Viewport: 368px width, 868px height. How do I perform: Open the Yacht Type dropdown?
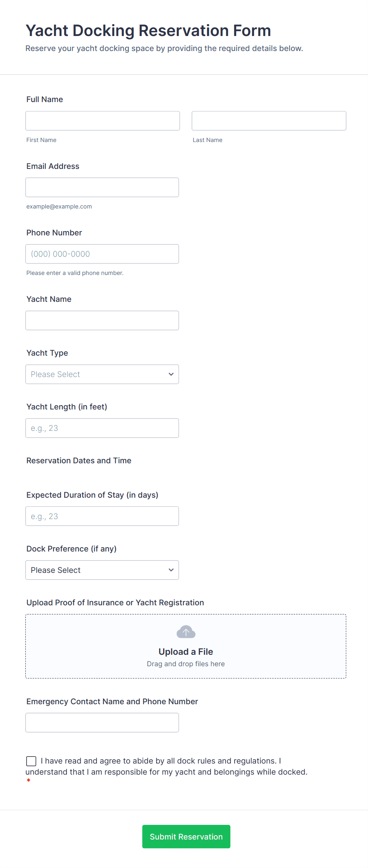click(x=102, y=374)
